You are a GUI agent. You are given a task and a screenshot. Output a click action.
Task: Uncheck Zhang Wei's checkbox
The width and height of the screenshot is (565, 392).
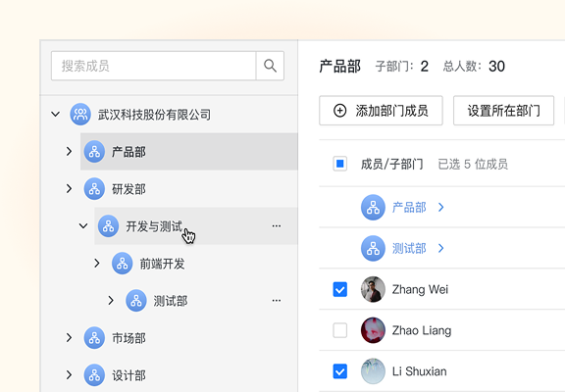(x=339, y=289)
